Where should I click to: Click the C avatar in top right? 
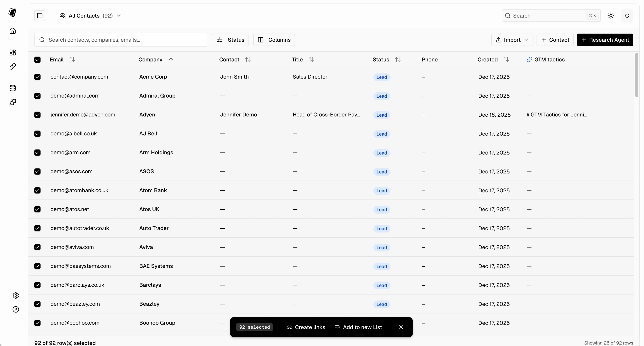pyautogui.click(x=627, y=16)
